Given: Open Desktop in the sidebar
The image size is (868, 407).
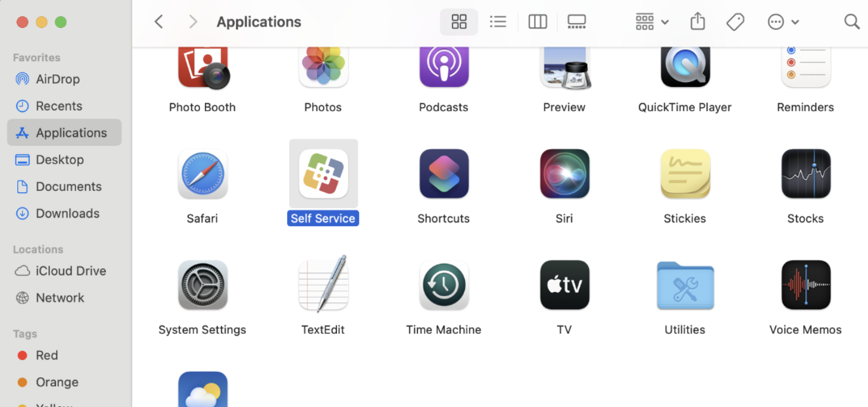Looking at the screenshot, I should 64,159.
